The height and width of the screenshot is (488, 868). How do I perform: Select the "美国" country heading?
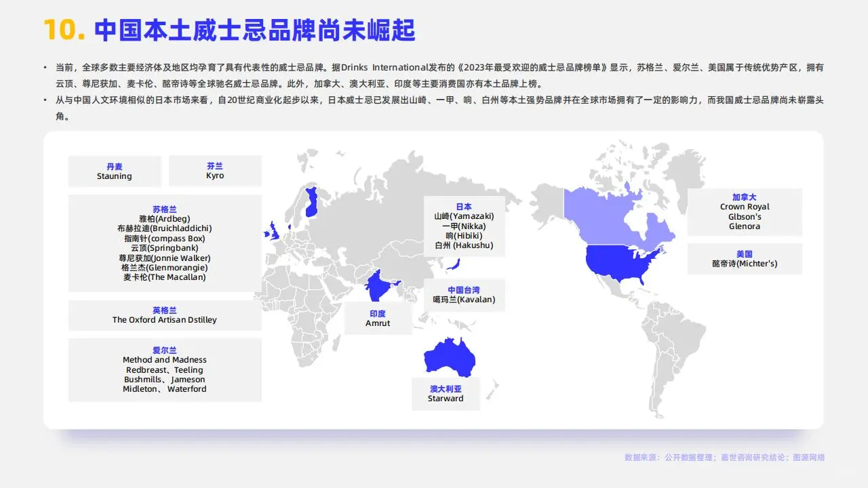745,254
